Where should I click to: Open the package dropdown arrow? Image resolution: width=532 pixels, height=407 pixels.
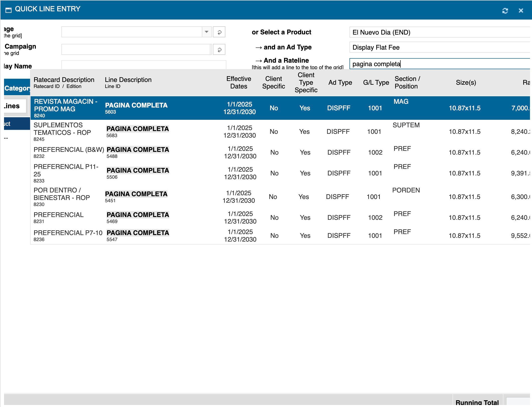click(x=207, y=32)
